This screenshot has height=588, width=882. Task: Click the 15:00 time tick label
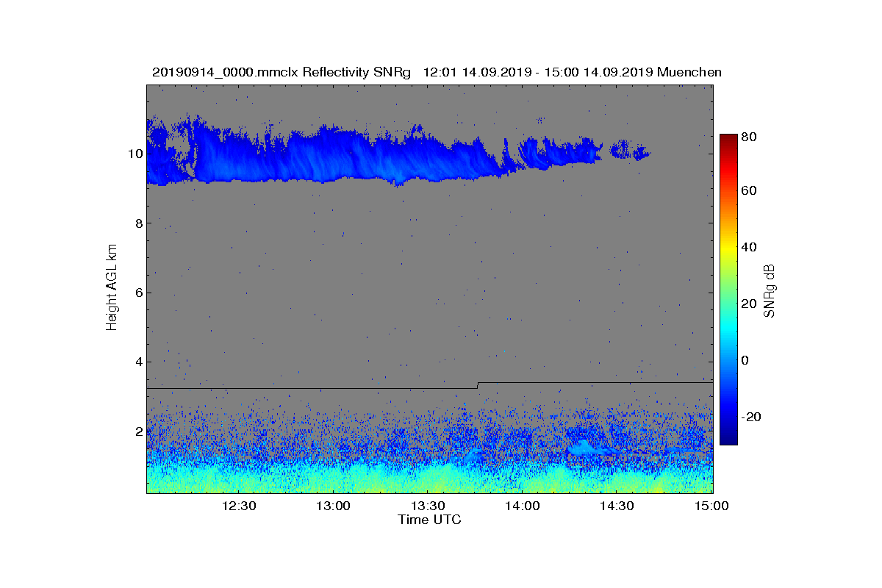711,506
